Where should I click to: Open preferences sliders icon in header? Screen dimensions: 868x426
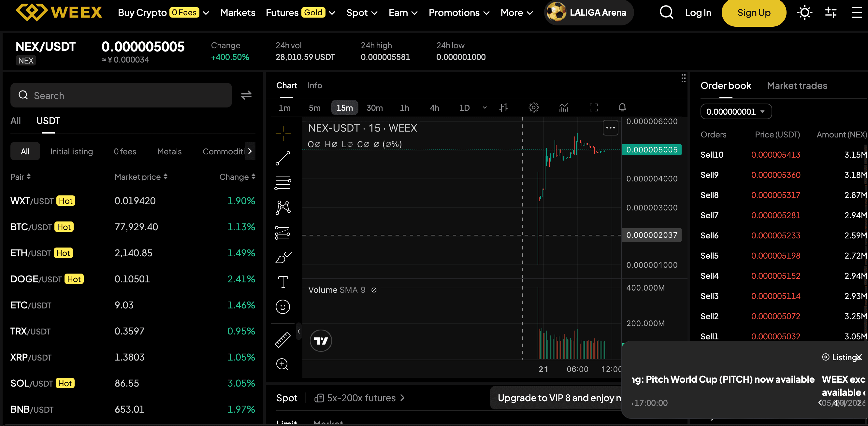(x=831, y=12)
